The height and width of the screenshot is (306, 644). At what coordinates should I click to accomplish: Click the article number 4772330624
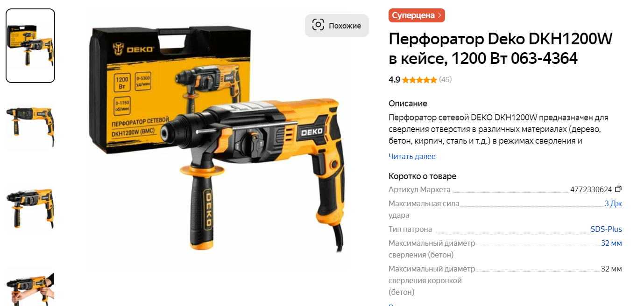[x=591, y=189]
